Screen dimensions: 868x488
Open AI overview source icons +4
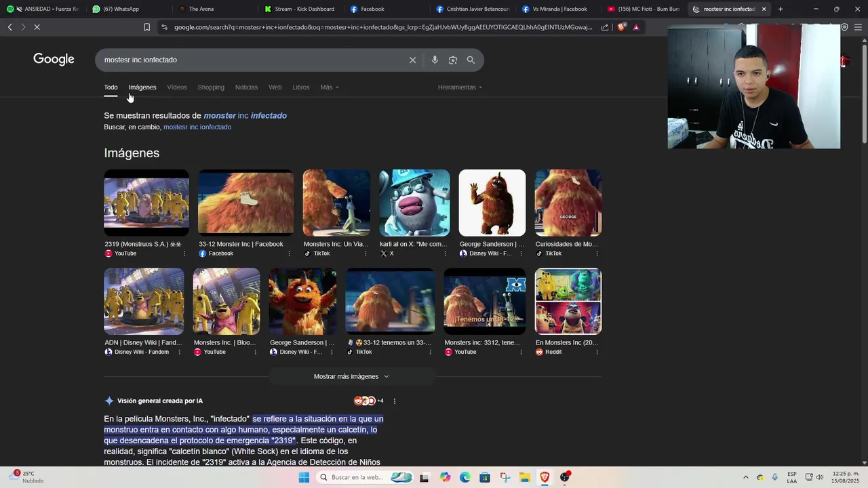(368, 401)
